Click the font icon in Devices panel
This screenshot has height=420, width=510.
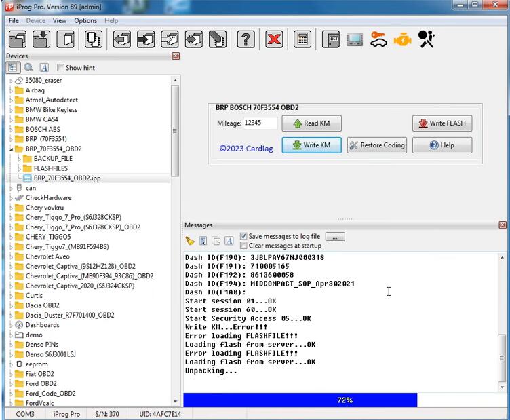coord(44,68)
